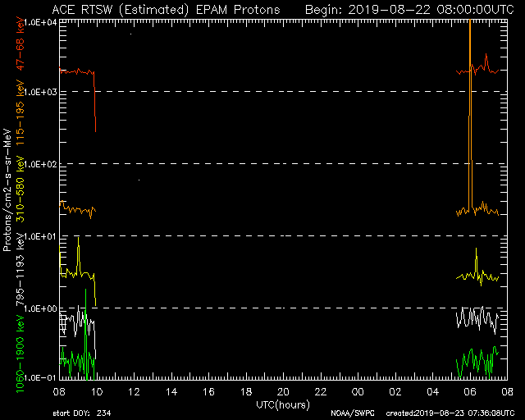This screenshot has height=420, width=525.
Task: Click the Protons/cm2-s-sr-MeV axis label
Action: (x=7, y=189)
